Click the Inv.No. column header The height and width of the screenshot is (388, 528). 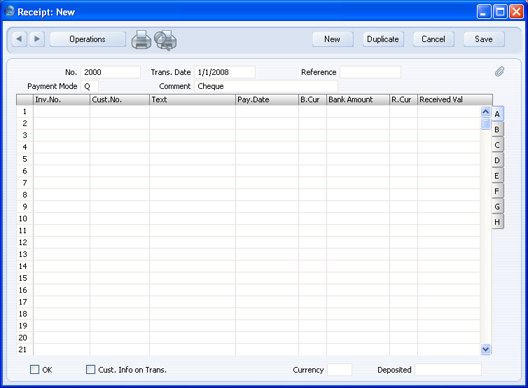point(62,100)
